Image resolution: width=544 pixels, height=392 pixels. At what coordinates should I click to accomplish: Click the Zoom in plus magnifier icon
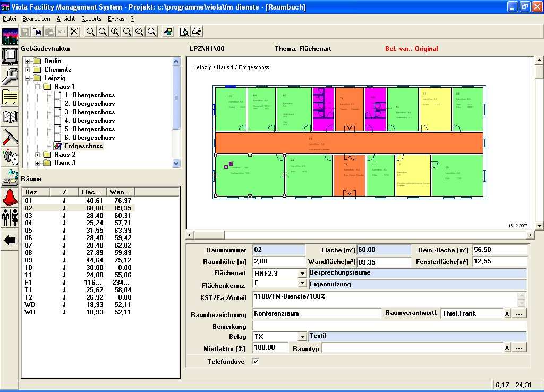pyautogui.click(x=115, y=31)
